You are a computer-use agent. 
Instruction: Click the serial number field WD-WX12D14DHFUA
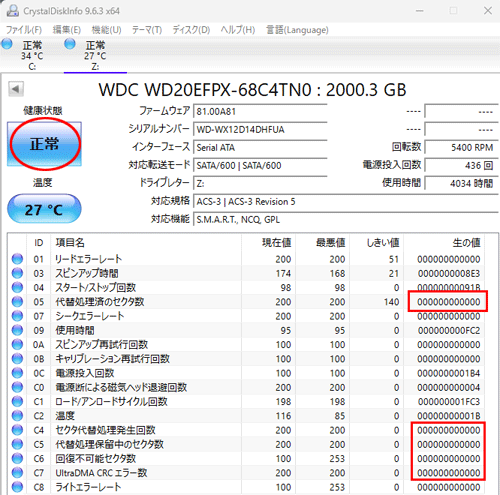(x=260, y=129)
